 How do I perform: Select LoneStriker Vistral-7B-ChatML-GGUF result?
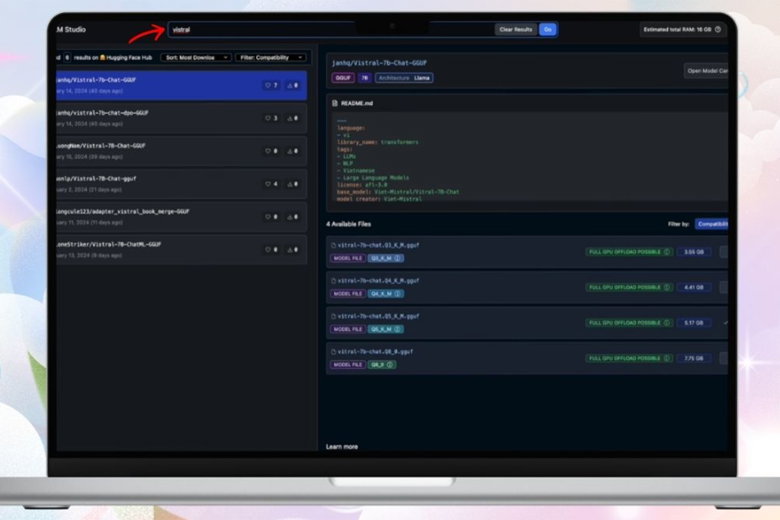(x=182, y=249)
